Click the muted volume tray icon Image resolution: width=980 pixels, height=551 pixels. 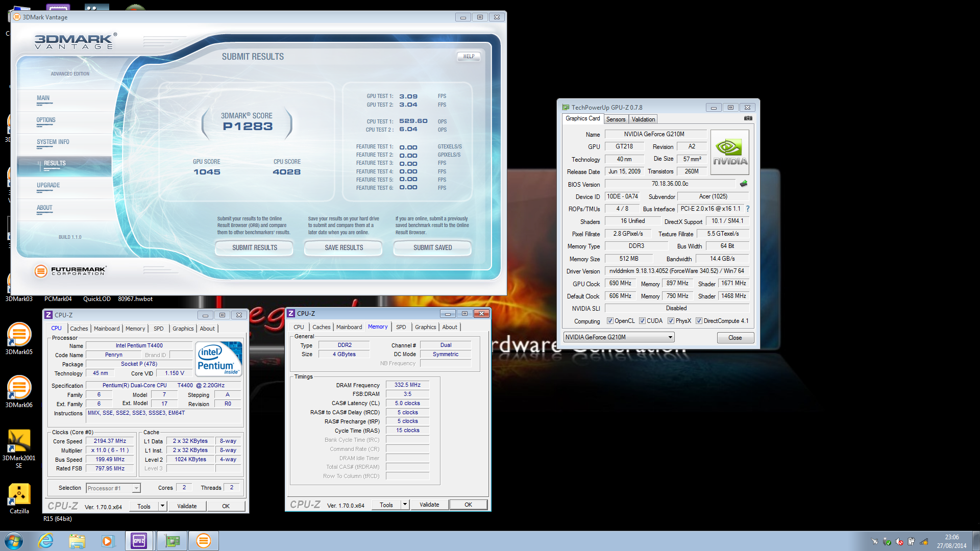pyautogui.click(x=899, y=541)
